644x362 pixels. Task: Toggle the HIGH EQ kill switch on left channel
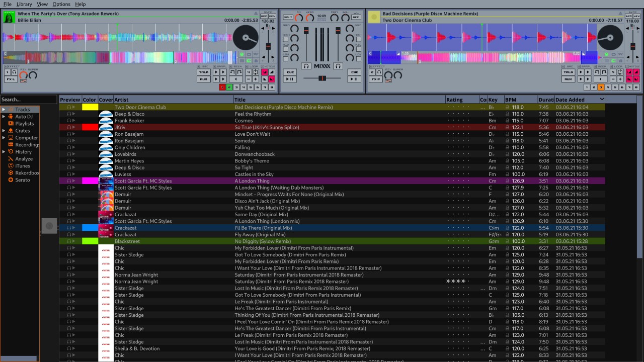tap(285, 38)
